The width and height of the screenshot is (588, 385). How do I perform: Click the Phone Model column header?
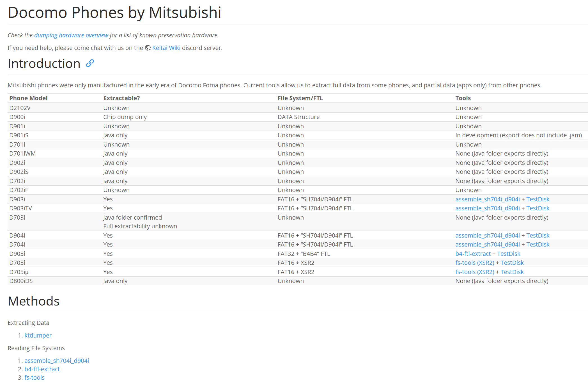point(28,98)
